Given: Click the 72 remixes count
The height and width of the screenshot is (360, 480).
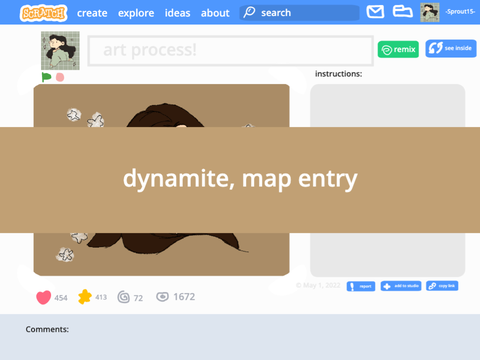Looking at the screenshot, I should click(x=138, y=298).
